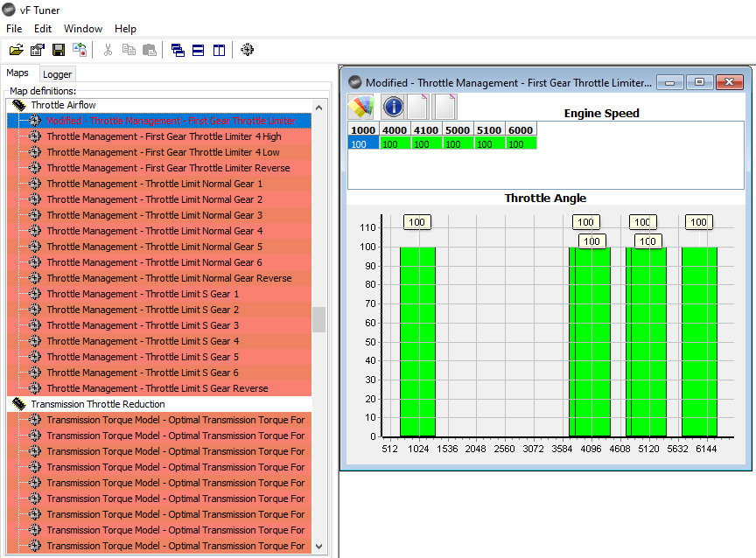Click the Copy toolbar icon
Viewport: 756px width, 558px height.
pyautogui.click(x=129, y=50)
